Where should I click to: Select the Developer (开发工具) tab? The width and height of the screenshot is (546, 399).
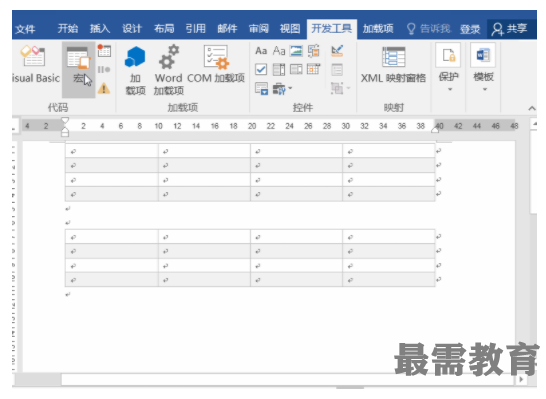click(x=332, y=29)
